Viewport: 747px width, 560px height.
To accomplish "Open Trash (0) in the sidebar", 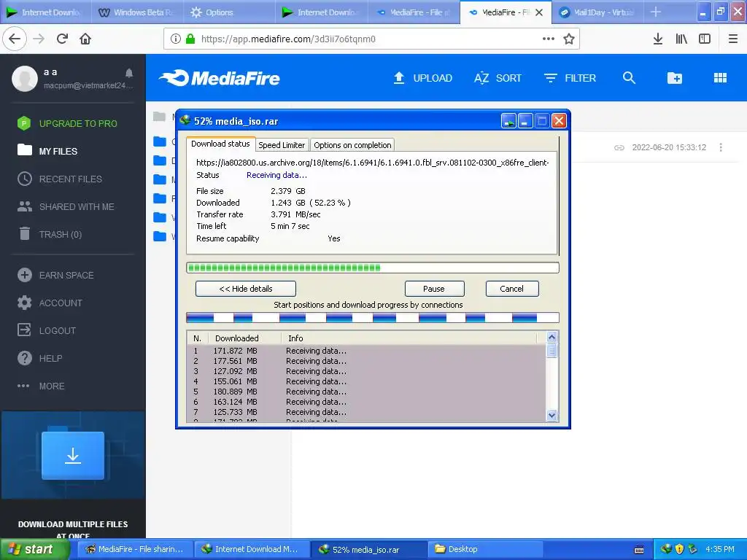I will pyautogui.click(x=50, y=234).
